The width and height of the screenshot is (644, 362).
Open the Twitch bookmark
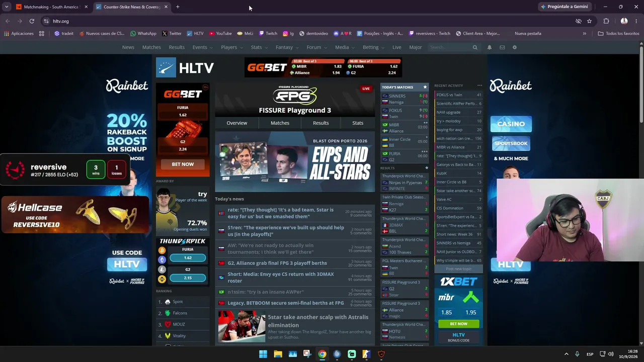click(x=268, y=34)
